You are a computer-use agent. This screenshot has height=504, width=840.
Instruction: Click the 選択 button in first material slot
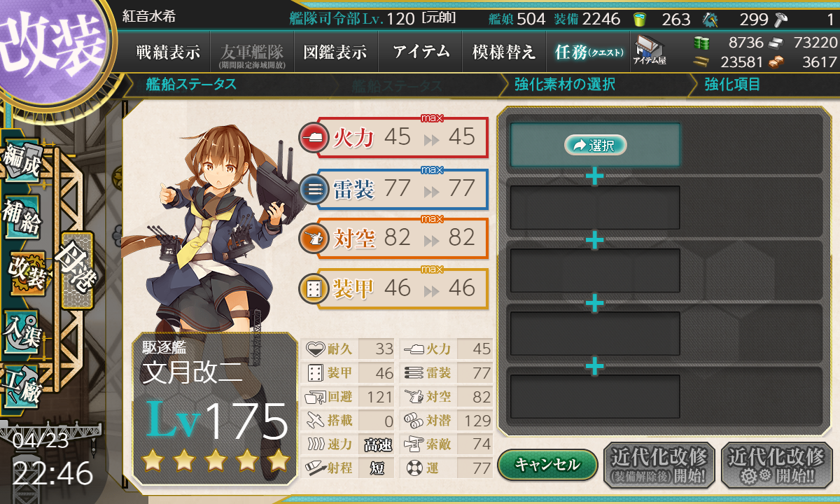point(594,145)
